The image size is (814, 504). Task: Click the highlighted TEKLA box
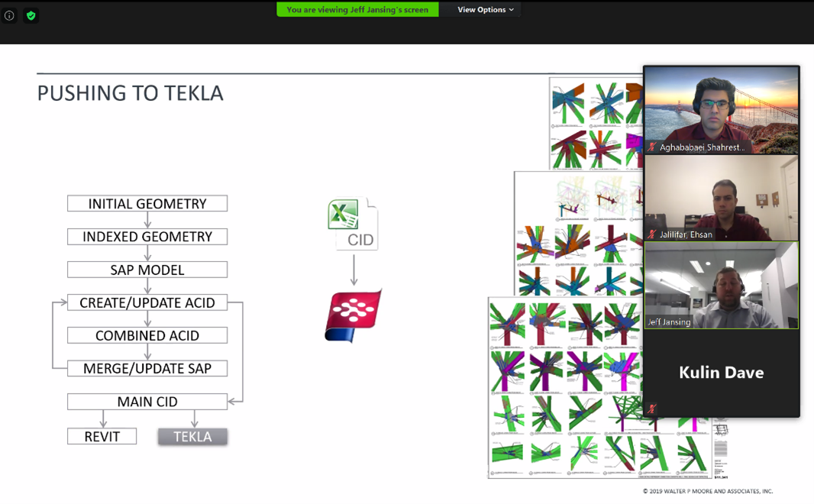click(192, 437)
